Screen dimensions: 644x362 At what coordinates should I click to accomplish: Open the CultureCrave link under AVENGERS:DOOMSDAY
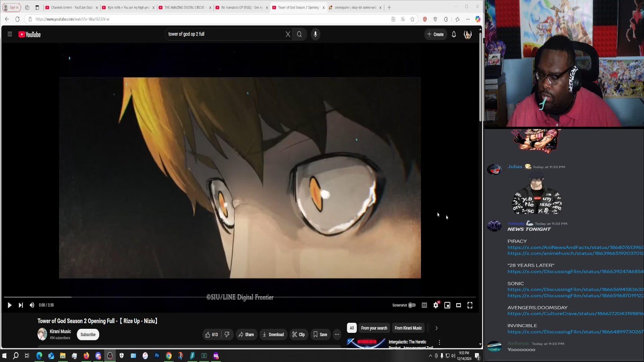[x=576, y=314]
